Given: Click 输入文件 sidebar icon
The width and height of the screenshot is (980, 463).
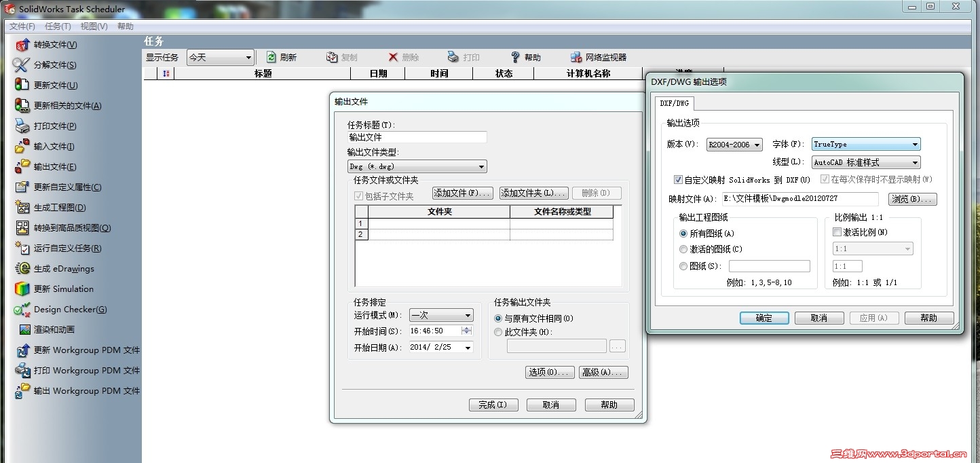Looking at the screenshot, I should 22,147.
